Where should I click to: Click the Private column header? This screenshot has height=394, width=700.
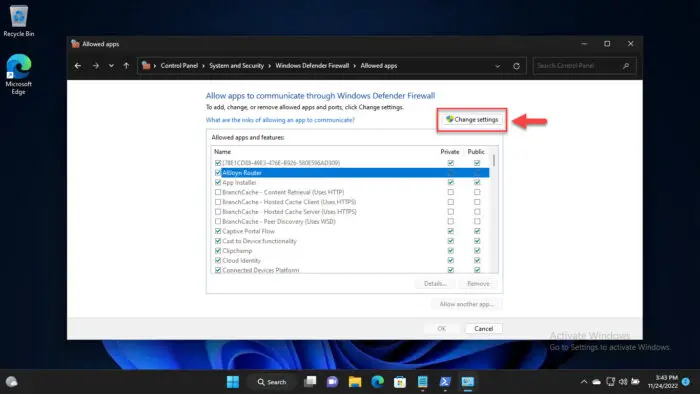click(450, 152)
